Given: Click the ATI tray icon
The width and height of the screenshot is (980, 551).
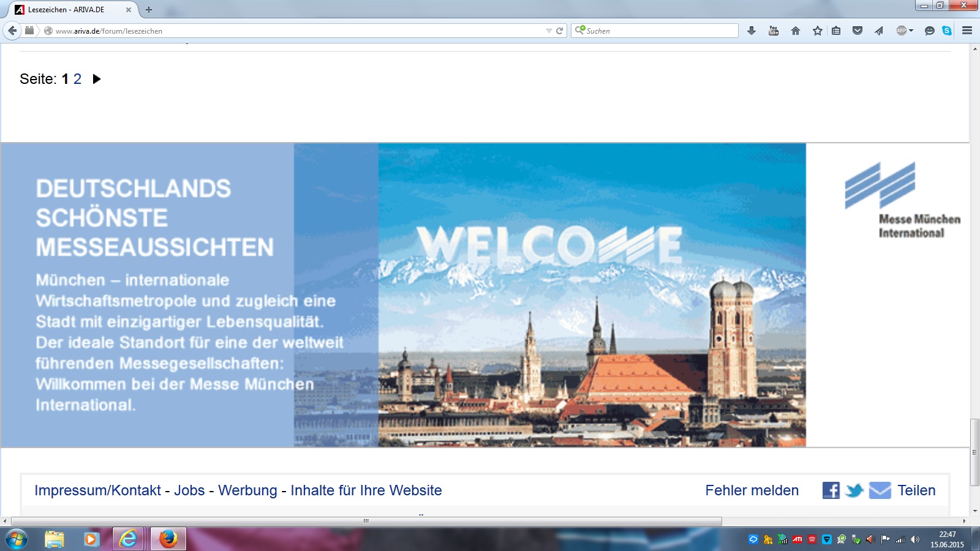Looking at the screenshot, I should pyautogui.click(x=797, y=539).
